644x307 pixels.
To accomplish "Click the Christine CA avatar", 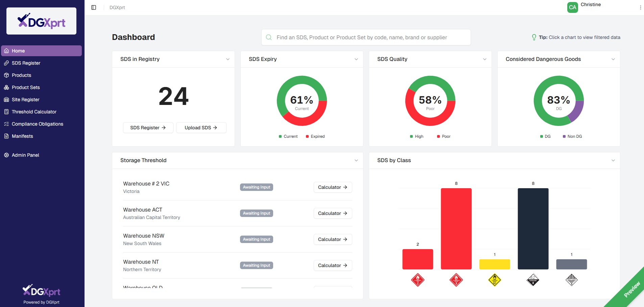I will (x=572, y=7).
